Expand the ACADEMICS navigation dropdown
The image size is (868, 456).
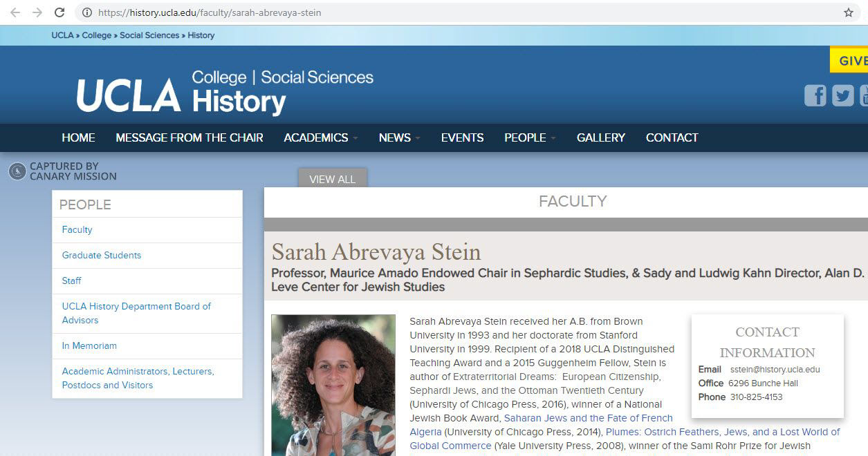tap(315, 137)
